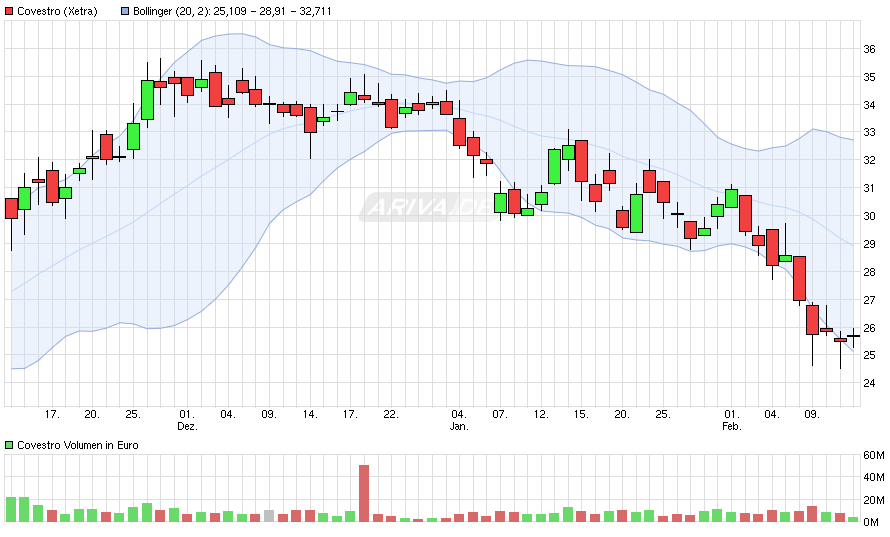
Task: Click the tallest red volume bar
Action: point(364,493)
